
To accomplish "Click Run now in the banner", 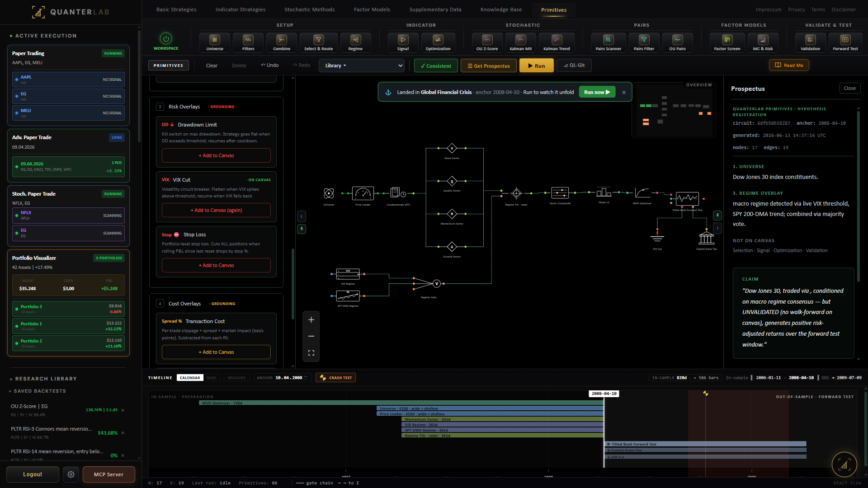I will click(x=597, y=92).
